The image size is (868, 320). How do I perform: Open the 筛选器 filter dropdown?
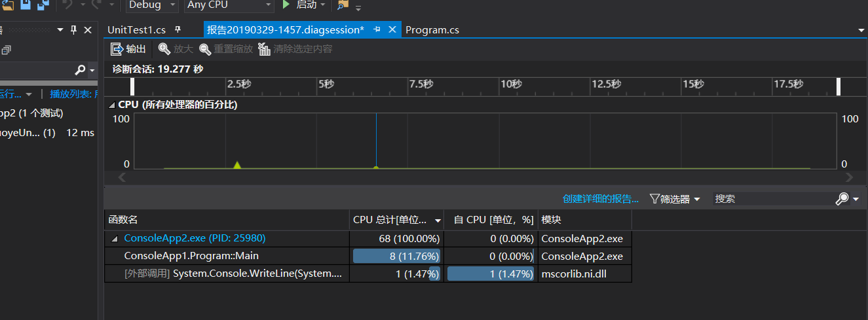[x=675, y=199]
